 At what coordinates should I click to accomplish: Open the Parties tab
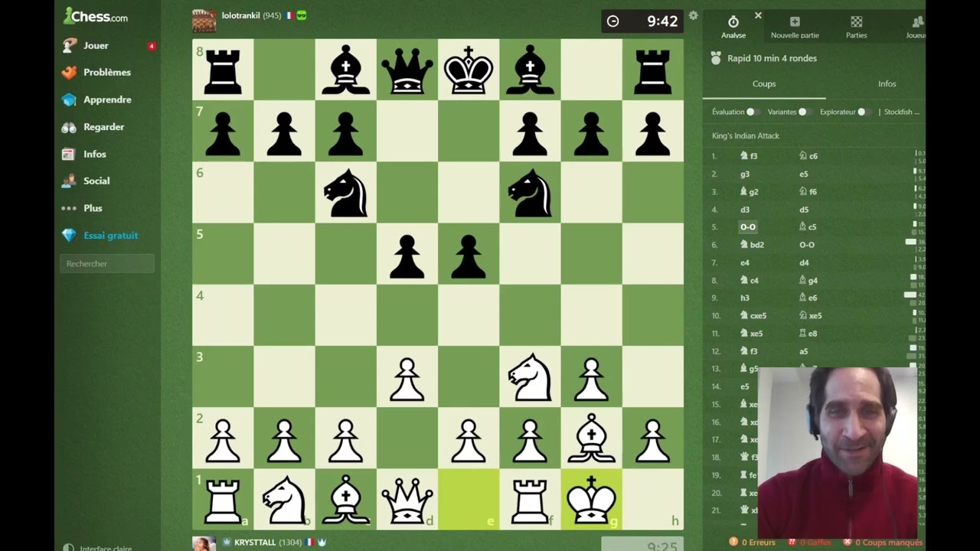coord(857,27)
